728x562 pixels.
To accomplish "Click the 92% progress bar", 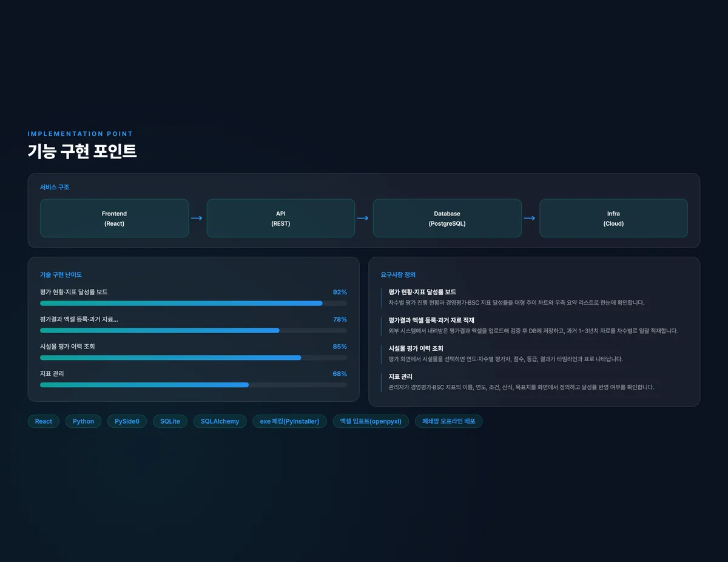I will (x=194, y=303).
